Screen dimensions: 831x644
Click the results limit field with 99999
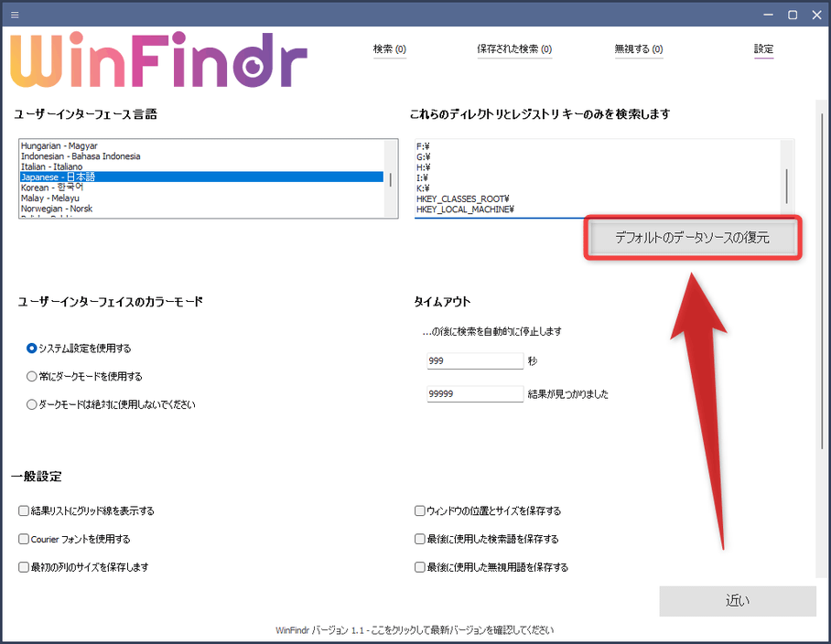pos(475,393)
